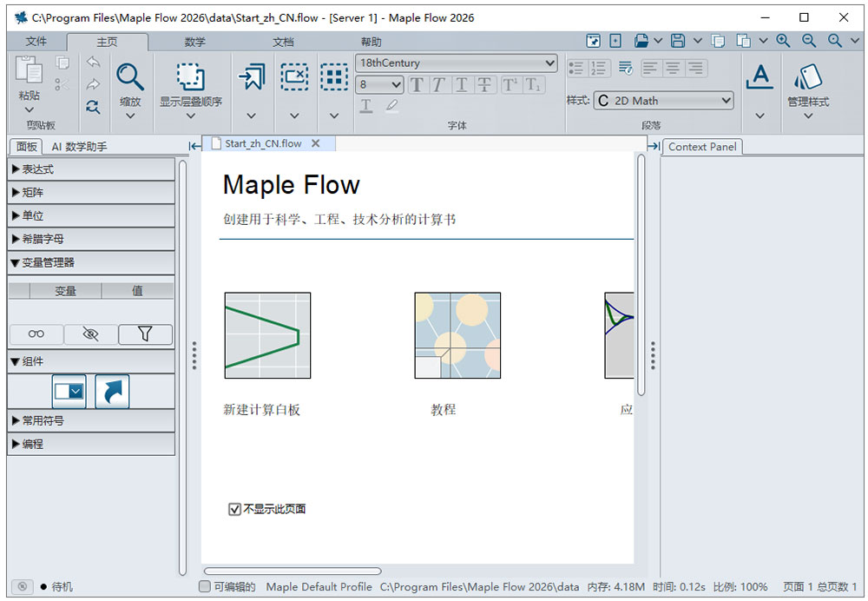Click the quick toolbar paste icon
The height and width of the screenshot is (601, 868).
[744, 41]
